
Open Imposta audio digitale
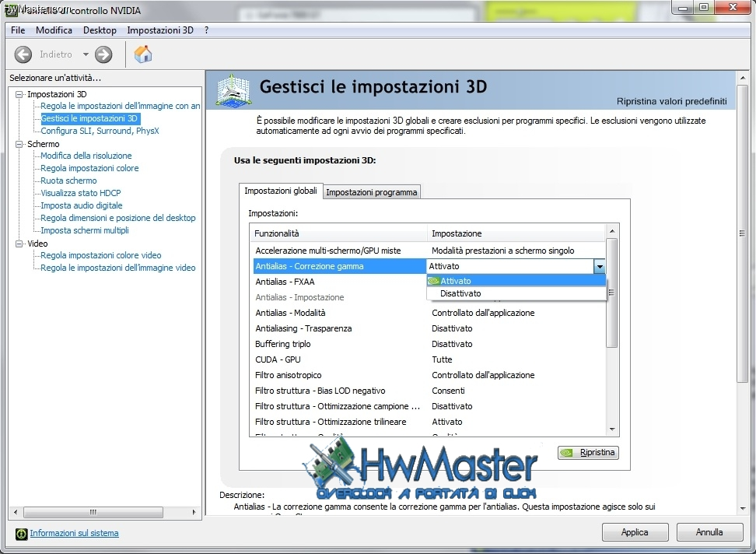point(82,206)
